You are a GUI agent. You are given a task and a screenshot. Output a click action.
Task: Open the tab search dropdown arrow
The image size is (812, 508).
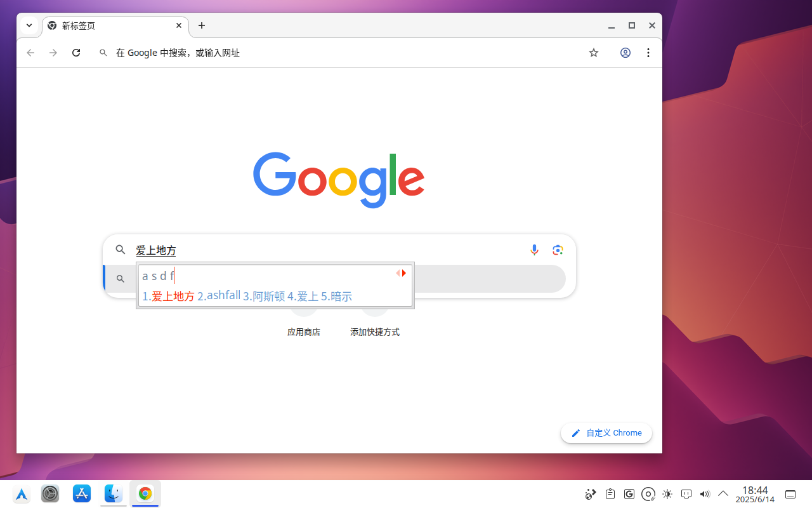[x=29, y=25]
